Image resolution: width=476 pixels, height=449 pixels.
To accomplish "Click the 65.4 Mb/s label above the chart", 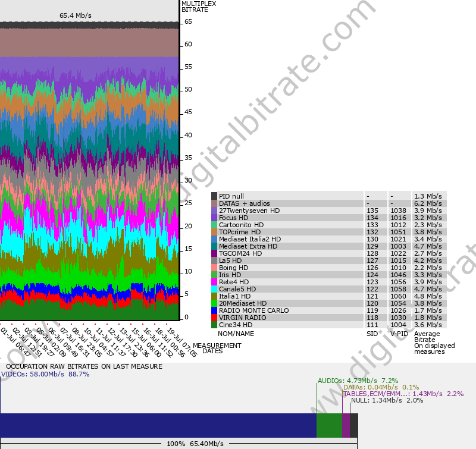I will (76, 15).
